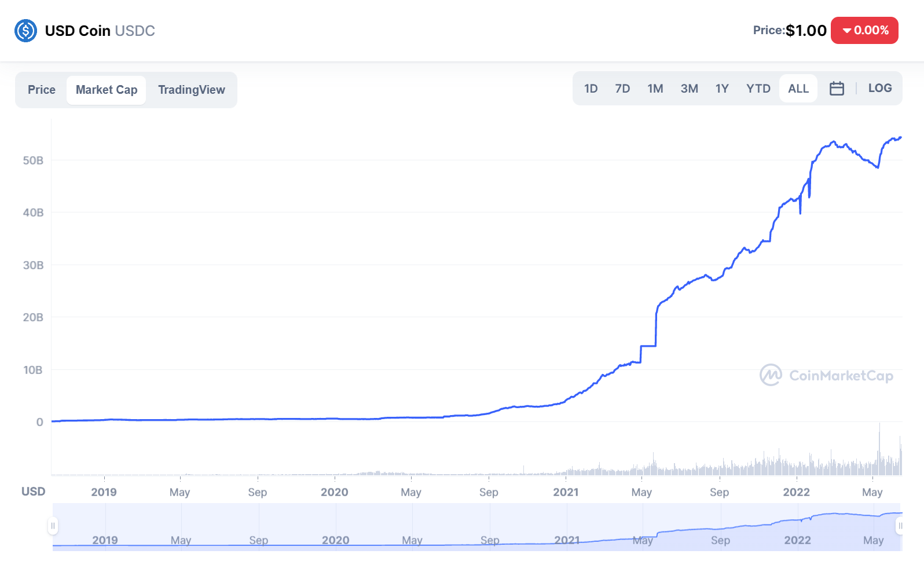Grab the right range slider handle

(900, 526)
